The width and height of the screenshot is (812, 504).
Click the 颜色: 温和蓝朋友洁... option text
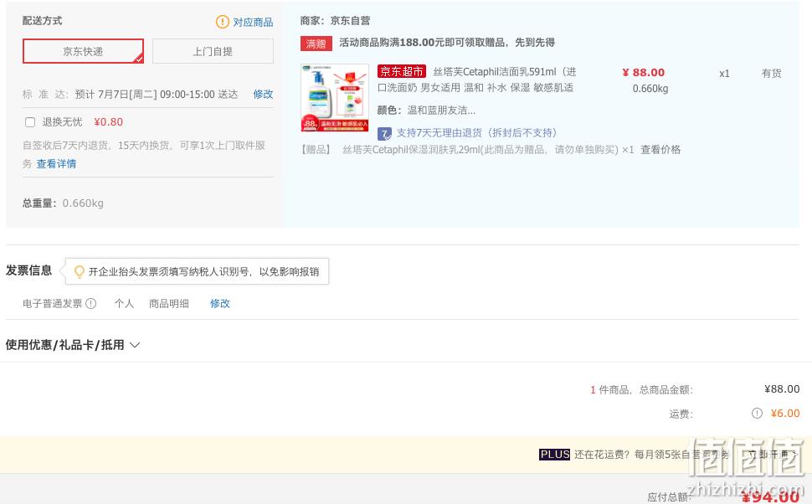click(426, 110)
